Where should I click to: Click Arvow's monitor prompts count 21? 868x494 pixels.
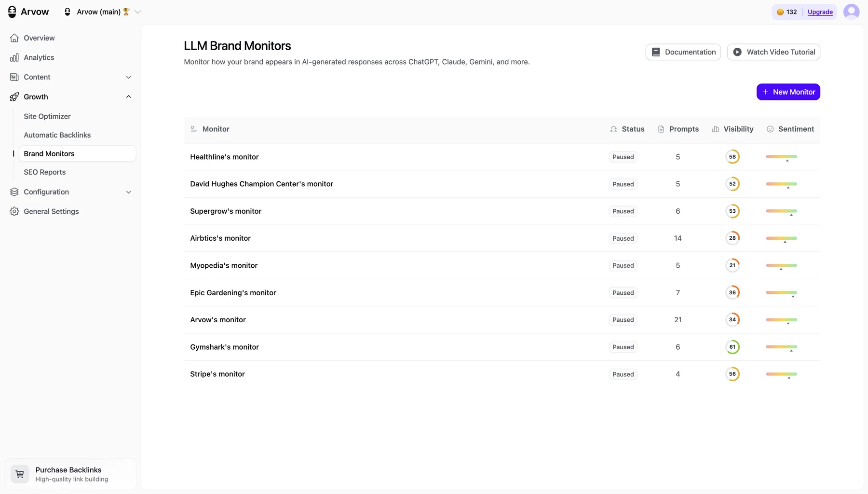pyautogui.click(x=678, y=320)
